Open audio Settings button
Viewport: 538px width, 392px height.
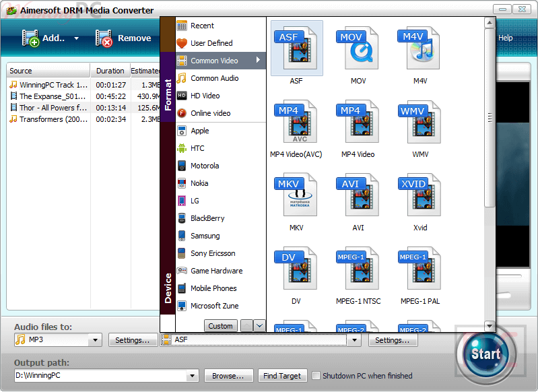[133, 340]
